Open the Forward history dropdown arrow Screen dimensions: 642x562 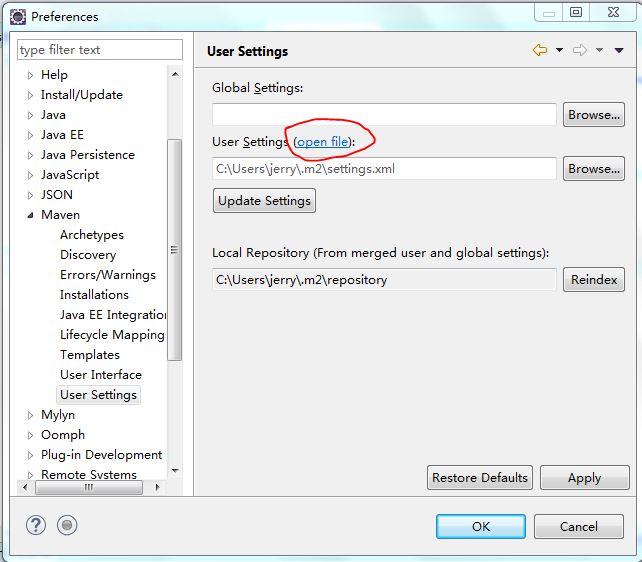coord(599,50)
